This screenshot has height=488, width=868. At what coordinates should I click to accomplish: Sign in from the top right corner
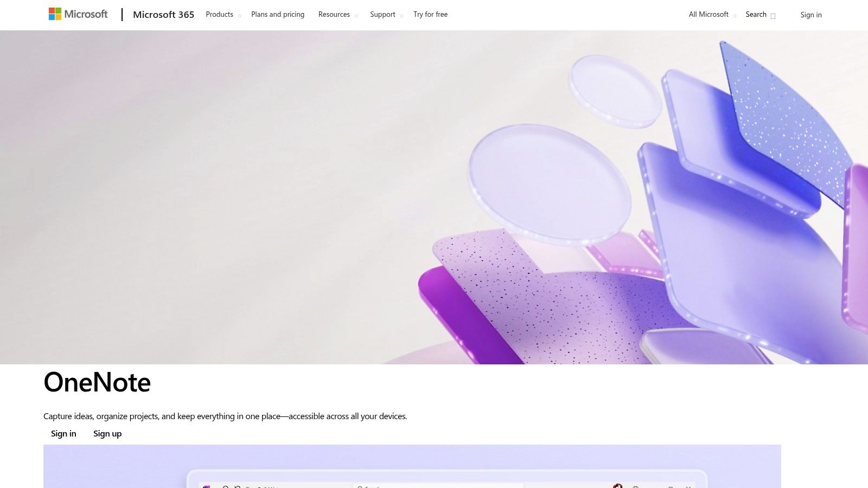[x=811, y=15]
